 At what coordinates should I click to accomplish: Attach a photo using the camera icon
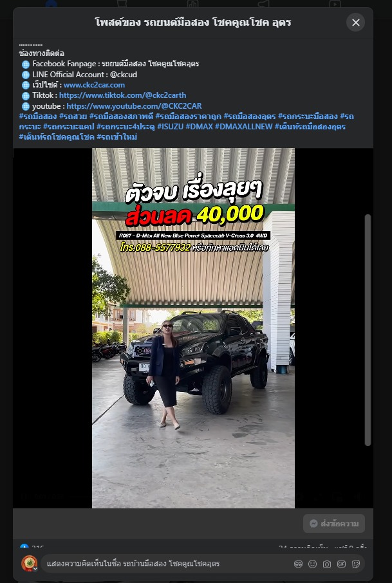(x=327, y=564)
